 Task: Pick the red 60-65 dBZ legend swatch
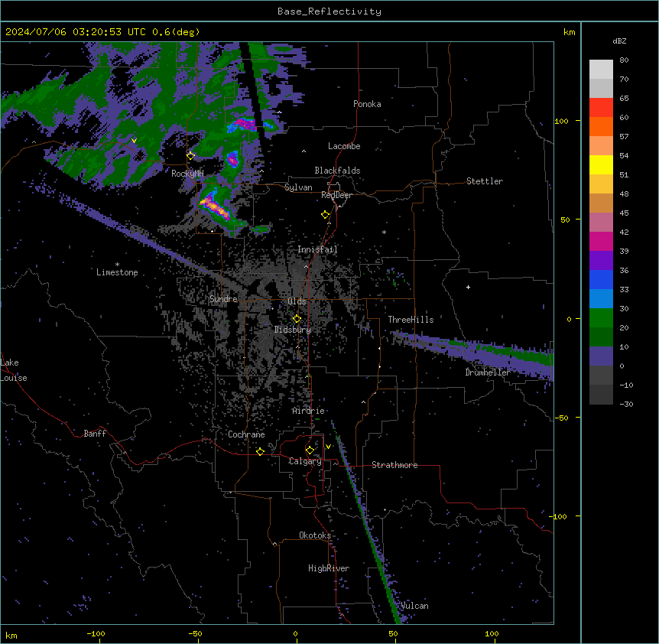pyautogui.click(x=601, y=108)
